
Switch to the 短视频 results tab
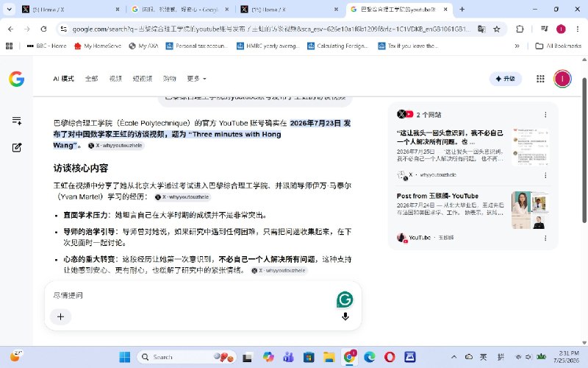pyautogui.click(x=143, y=79)
